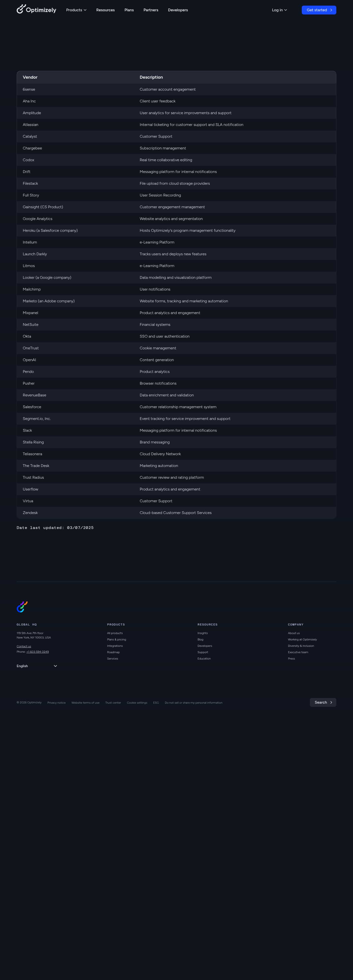Select Resources in the top navigation
Viewport: 353px width, 980px height.
pyautogui.click(x=105, y=10)
